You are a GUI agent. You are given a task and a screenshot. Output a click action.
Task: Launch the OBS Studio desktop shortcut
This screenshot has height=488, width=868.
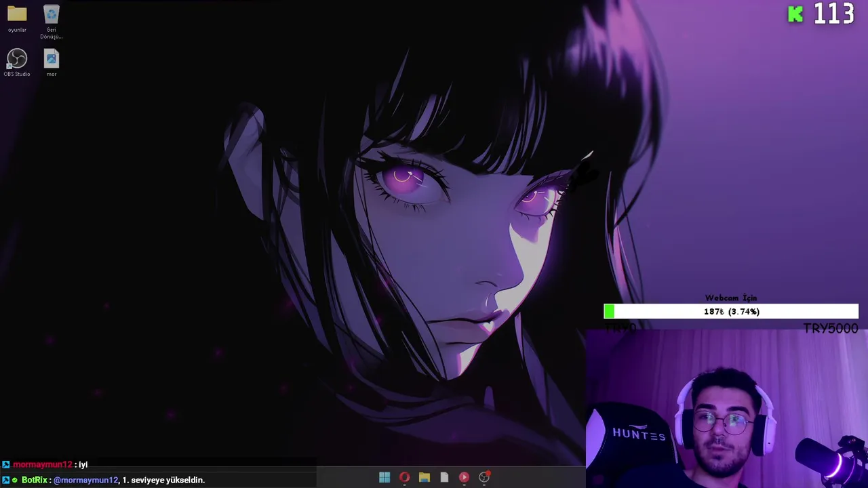point(17,63)
